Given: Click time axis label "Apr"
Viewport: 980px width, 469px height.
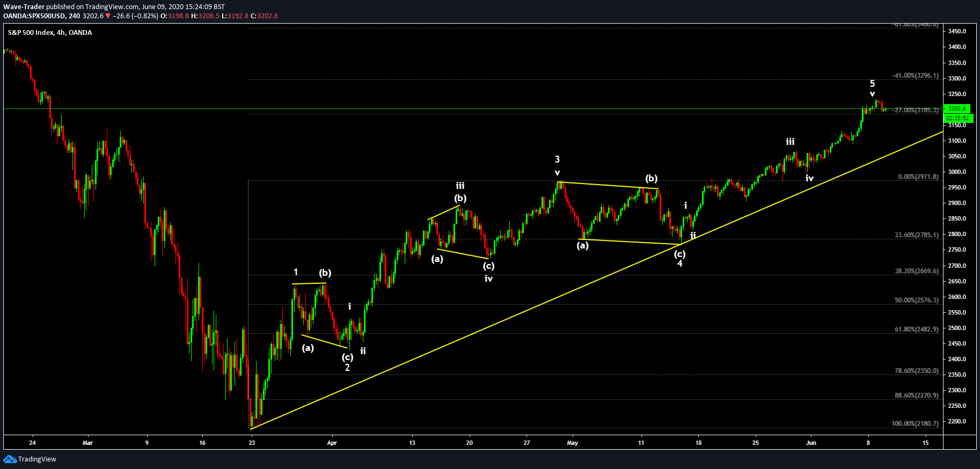Looking at the screenshot, I should (x=332, y=443).
